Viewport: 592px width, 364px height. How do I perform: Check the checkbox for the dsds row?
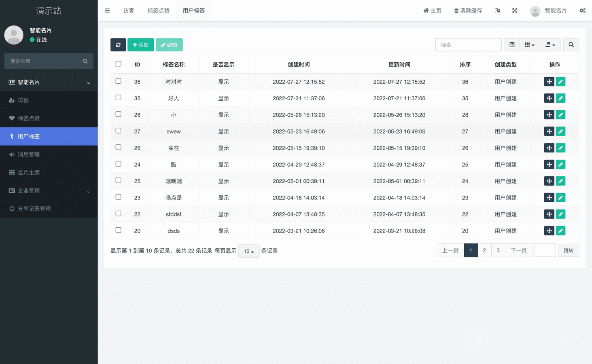(118, 230)
